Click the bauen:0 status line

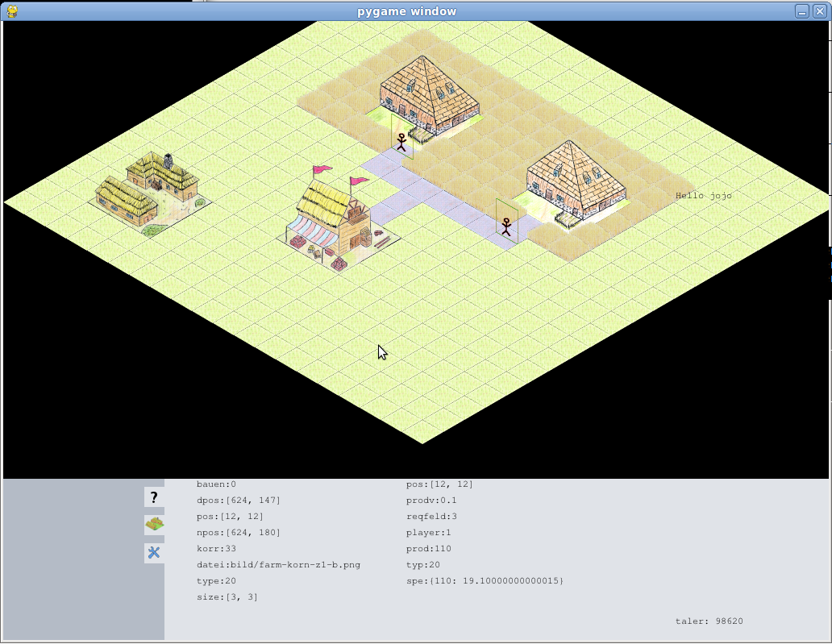[216, 484]
